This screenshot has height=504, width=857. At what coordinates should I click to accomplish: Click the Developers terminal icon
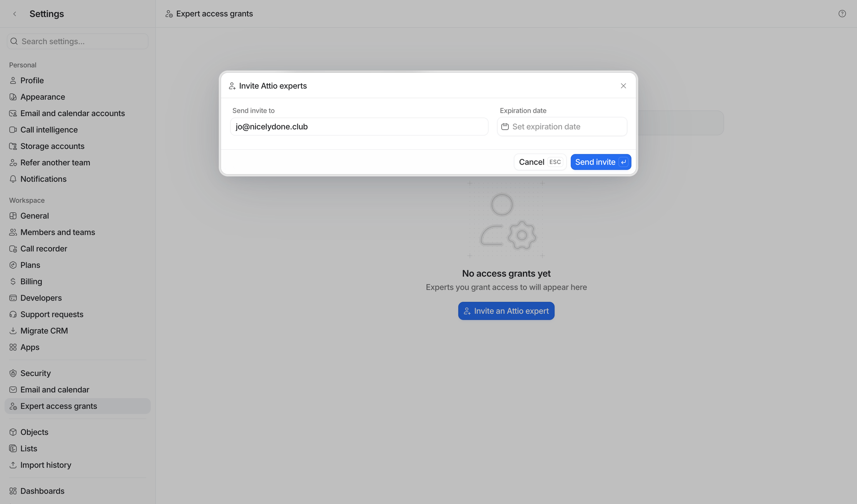13,298
